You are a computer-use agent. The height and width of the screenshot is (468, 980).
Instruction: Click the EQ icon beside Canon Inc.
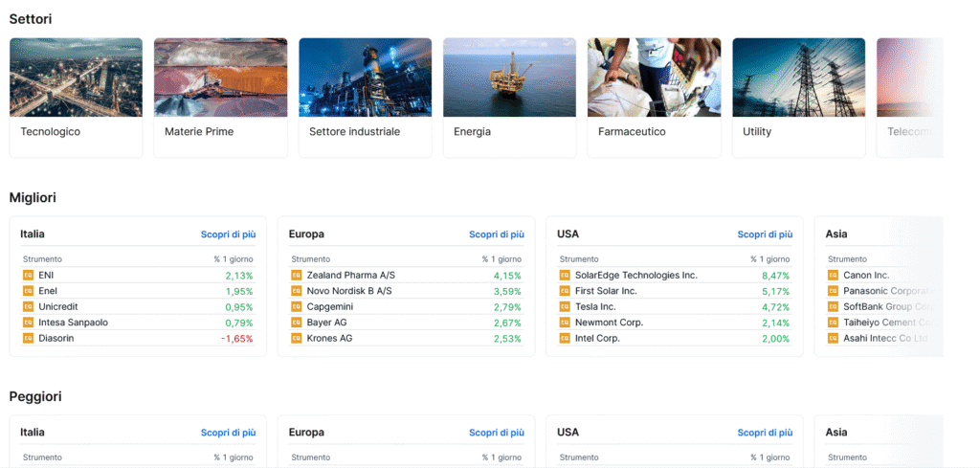pos(833,275)
